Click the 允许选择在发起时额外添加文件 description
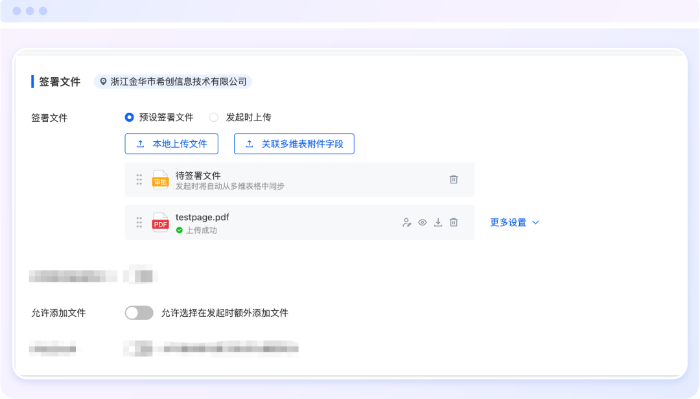 coord(225,313)
